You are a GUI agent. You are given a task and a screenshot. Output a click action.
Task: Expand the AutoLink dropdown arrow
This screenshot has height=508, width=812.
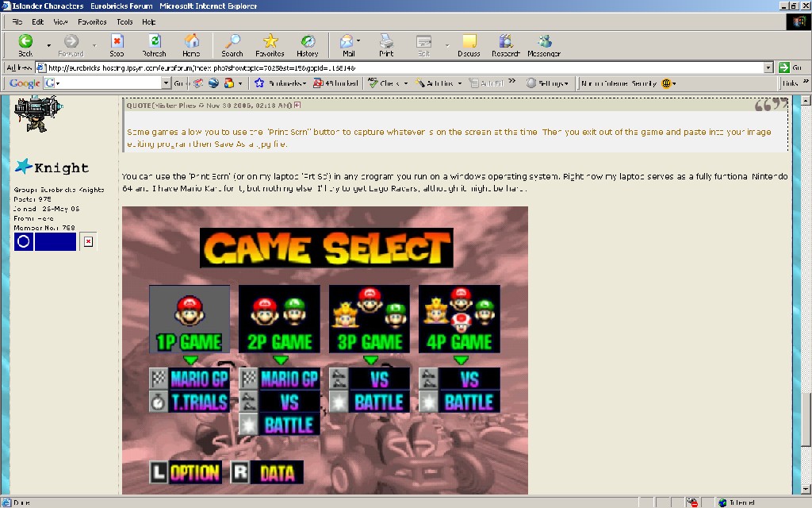[460, 83]
